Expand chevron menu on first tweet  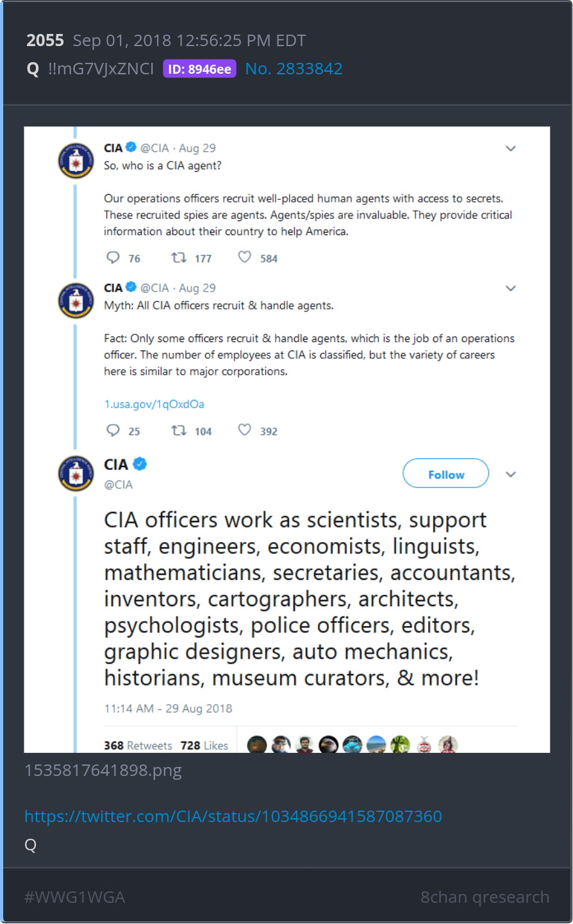[511, 149]
